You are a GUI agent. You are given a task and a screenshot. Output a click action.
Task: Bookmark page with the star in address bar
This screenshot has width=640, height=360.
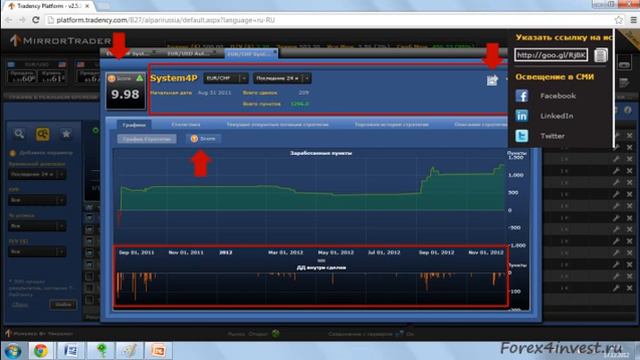[x=619, y=20]
